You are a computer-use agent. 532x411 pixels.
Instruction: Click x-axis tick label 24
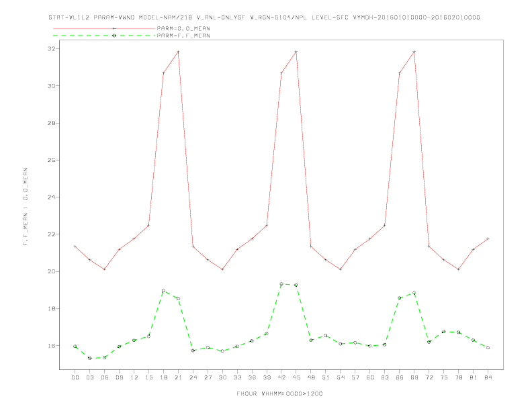tap(193, 377)
